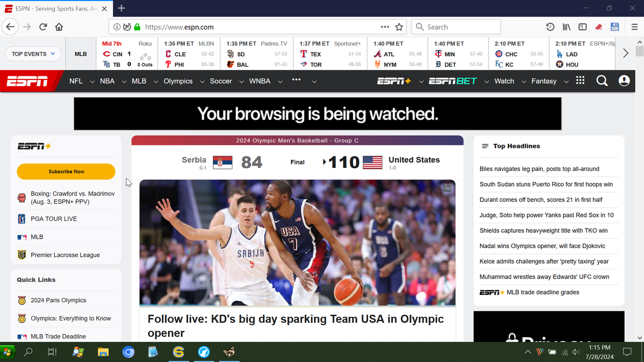This screenshot has width=644, height=362.
Task: Reload the current ESPN page
Action: click(x=43, y=27)
